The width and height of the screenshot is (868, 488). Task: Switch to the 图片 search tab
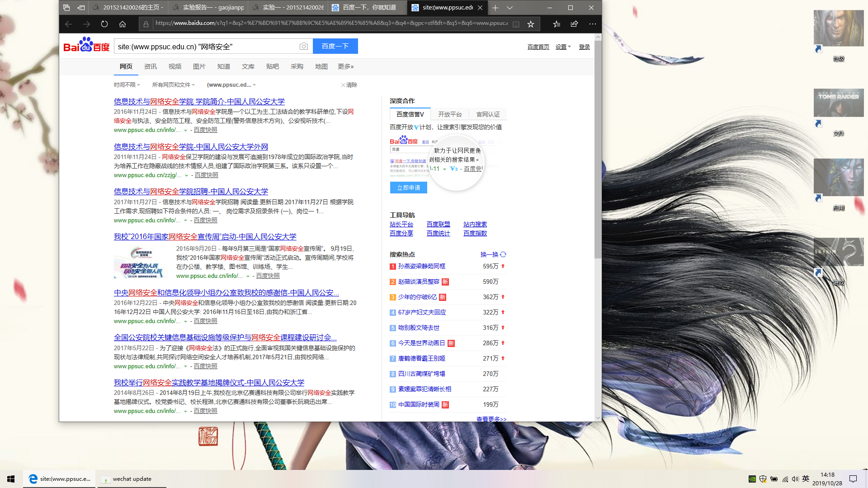[x=199, y=66]
